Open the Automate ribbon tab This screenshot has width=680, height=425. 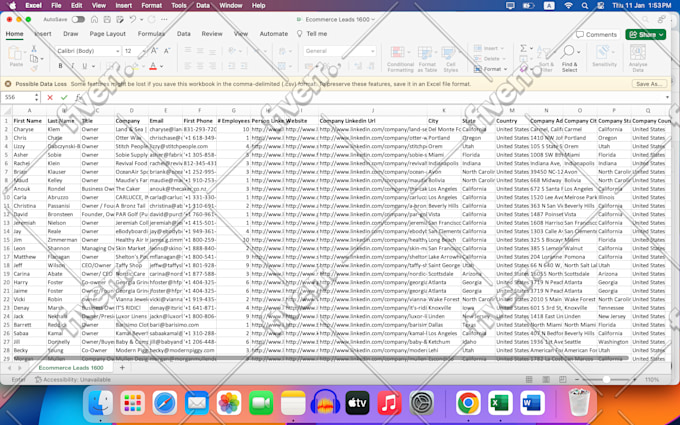pyautogui.click(x=274, y=33)
